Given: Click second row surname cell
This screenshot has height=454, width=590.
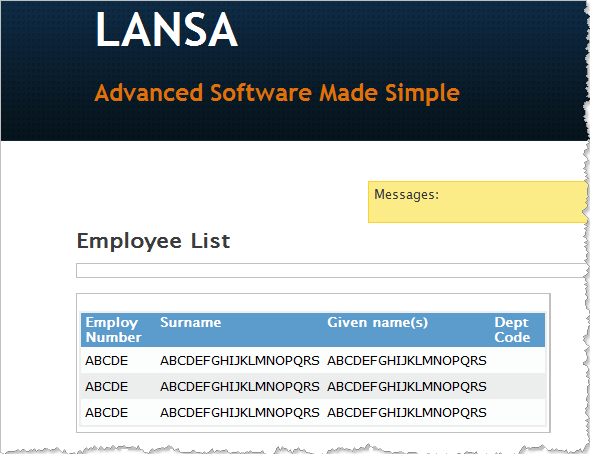Looking at the screenshot, I should (240, 386).
